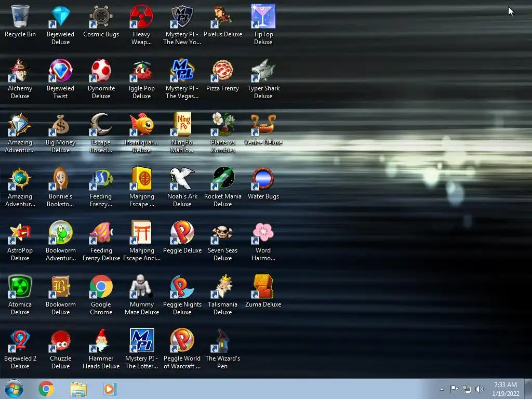Select the Chuzzle Deluxe red fuzzball icon
This screenshot has height=399, width=532.
[x=60, y=340]
